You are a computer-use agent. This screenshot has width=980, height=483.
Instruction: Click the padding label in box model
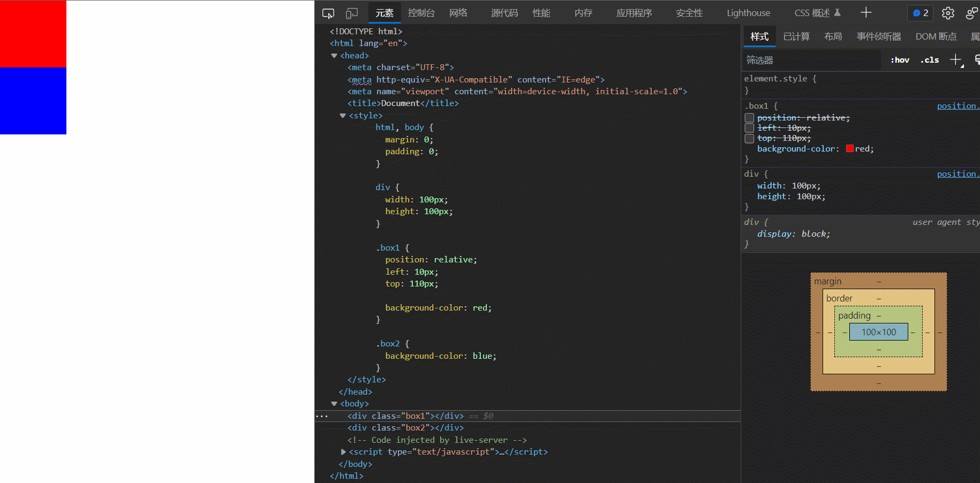click(x=855, y=315)
